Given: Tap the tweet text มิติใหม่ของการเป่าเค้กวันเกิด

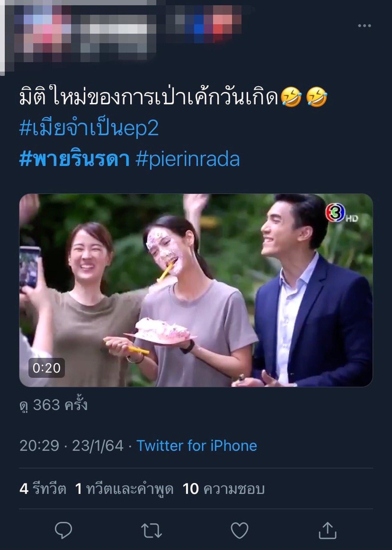Looking at the screenshot, I should pos(149,97).
